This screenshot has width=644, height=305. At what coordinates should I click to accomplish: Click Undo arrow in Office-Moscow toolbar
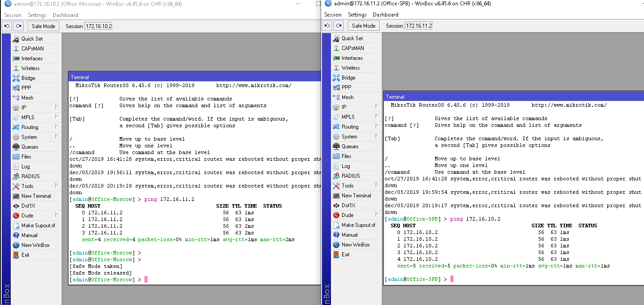click(7, 26)
